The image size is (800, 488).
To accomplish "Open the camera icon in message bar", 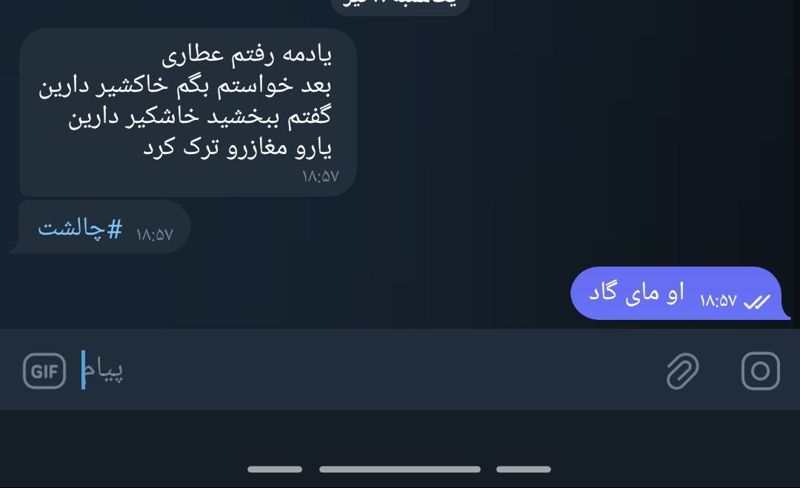I will coord(760,371).
